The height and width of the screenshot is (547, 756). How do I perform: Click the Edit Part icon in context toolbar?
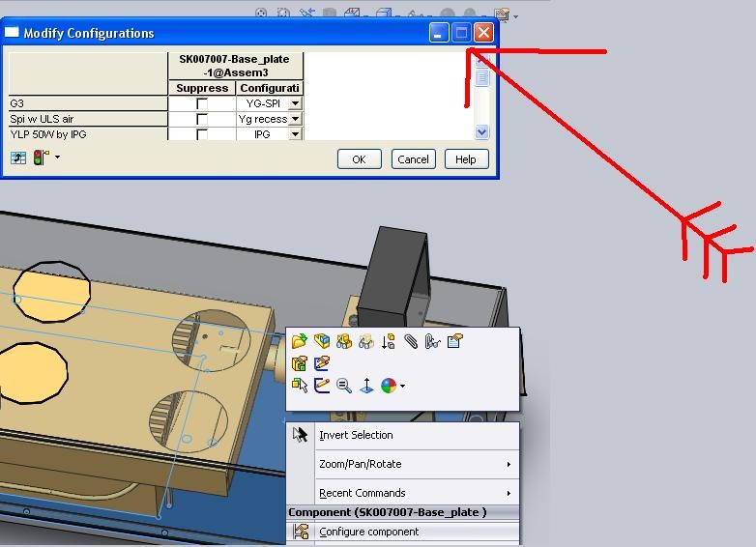coord(322,341)
